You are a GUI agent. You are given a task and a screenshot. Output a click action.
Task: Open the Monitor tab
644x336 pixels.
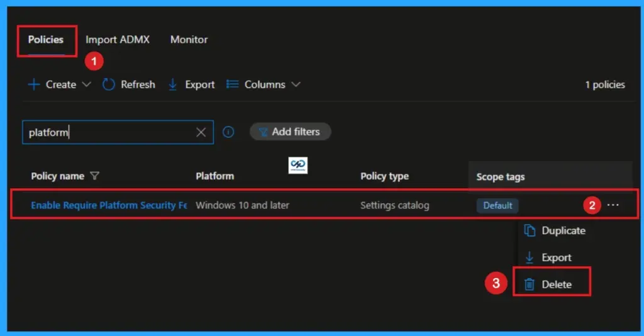(x=189, y=40)
